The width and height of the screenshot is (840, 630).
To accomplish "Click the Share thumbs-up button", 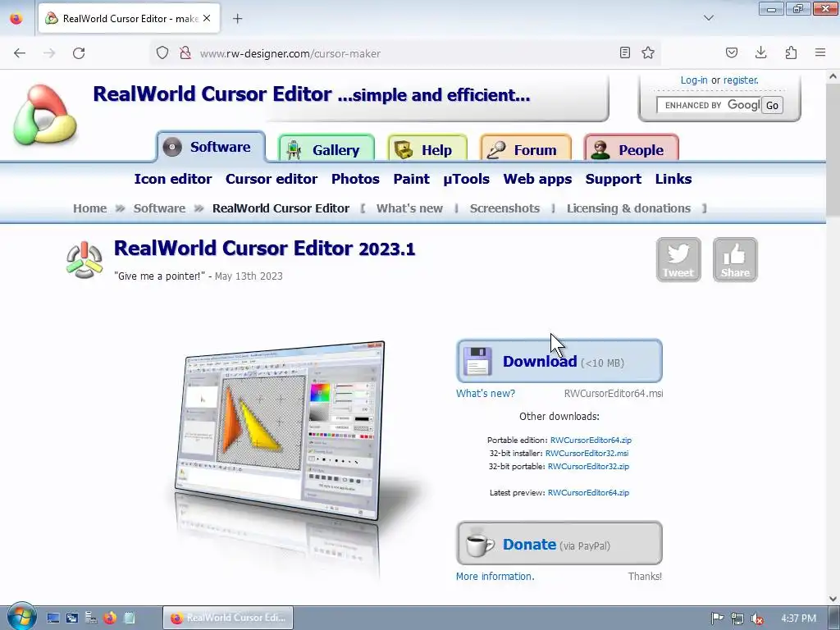I will tap(735, 259).
